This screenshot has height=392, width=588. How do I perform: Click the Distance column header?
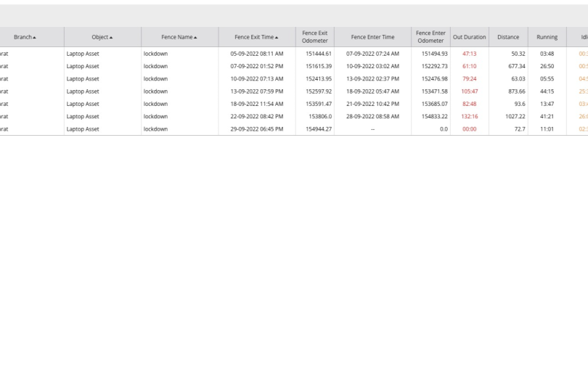pyautogui.click(x=508, y=37)
